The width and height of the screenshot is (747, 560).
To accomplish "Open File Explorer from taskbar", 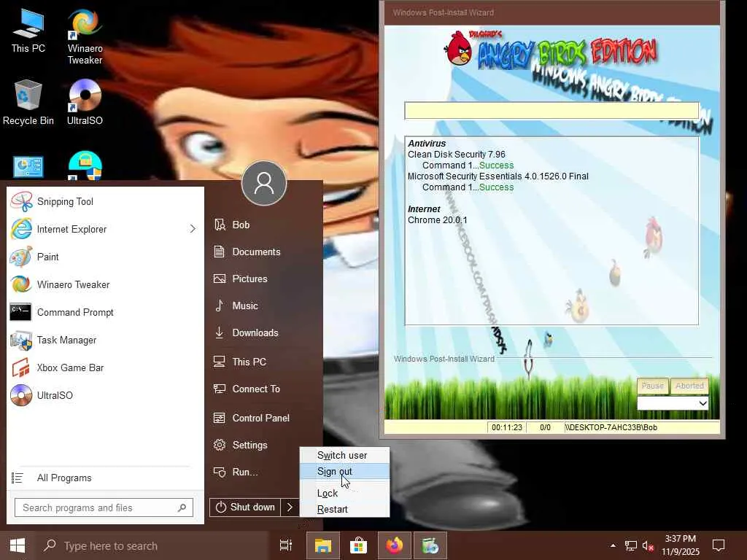I will click(322, 545).
